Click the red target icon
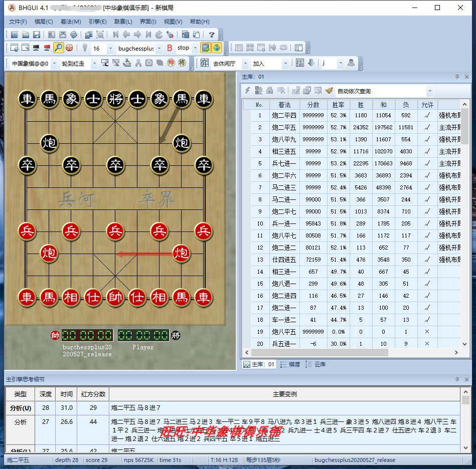The image size is (476, 469). point(69,48)
